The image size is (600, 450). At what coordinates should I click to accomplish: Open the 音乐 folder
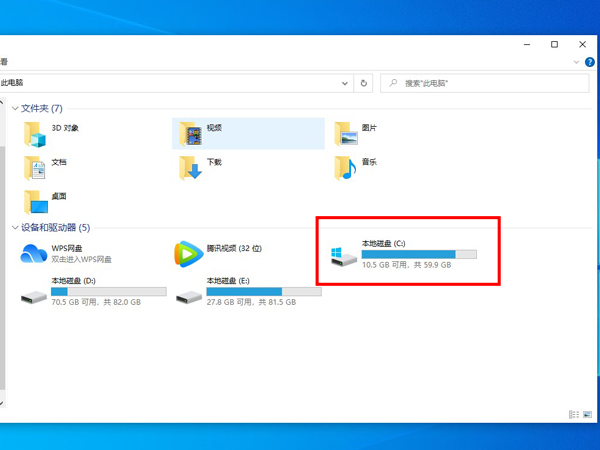tap(346, 167)
